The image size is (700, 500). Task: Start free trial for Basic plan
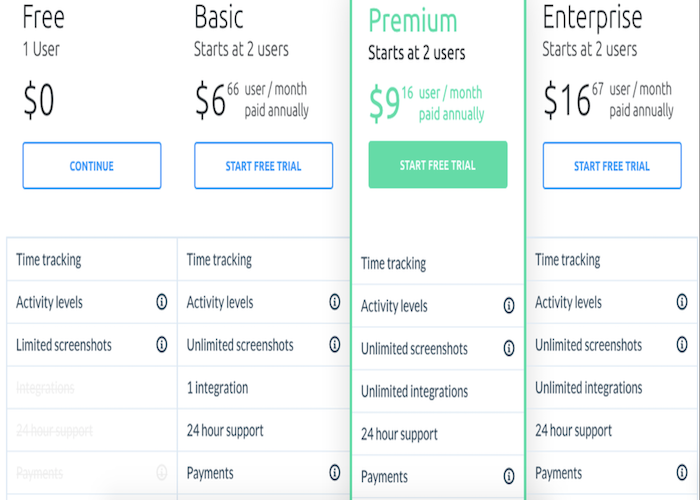[263, 166]
